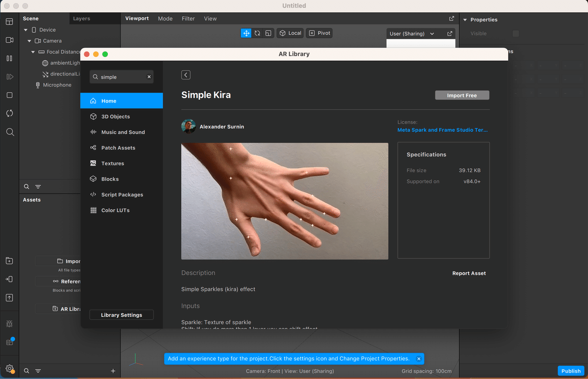Select the rotate manipulator tool in viewport
Screen dimensions: 588x379
(x=257, y=33)
